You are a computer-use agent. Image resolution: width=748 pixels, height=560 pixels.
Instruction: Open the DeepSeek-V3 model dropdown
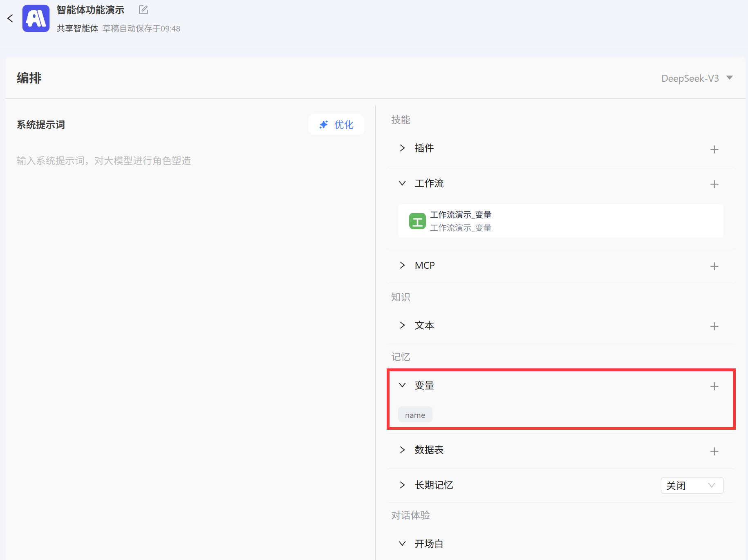point(696,78)
